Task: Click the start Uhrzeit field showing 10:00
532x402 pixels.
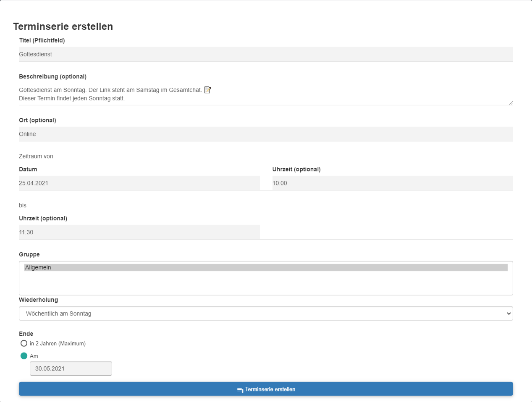Action: 392,183
